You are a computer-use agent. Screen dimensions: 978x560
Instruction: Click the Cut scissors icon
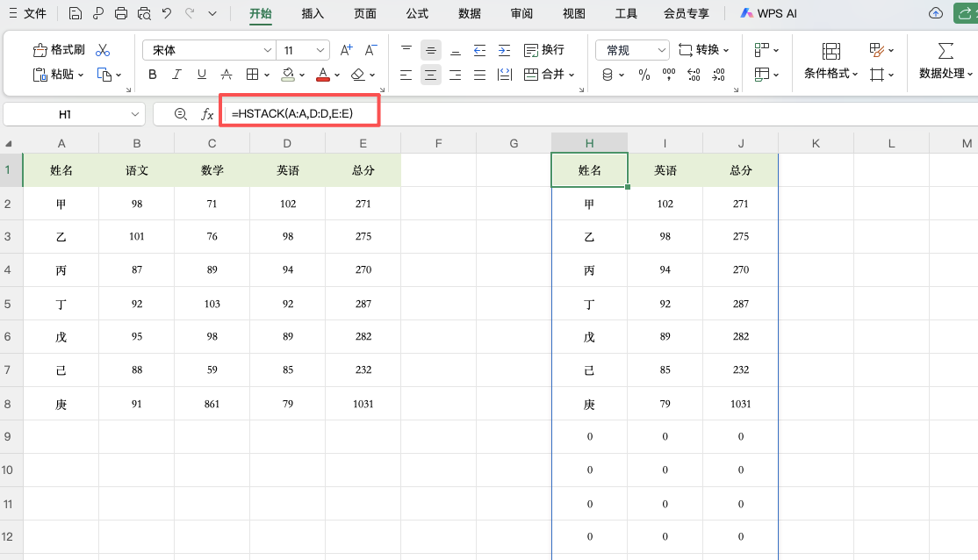104,50
